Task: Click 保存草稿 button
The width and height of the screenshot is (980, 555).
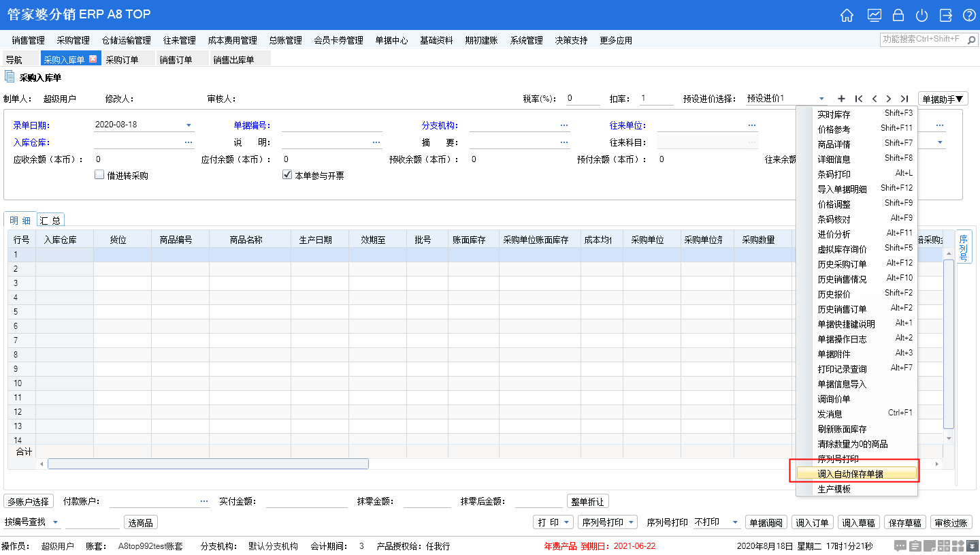Action: [x=905, y=522]
